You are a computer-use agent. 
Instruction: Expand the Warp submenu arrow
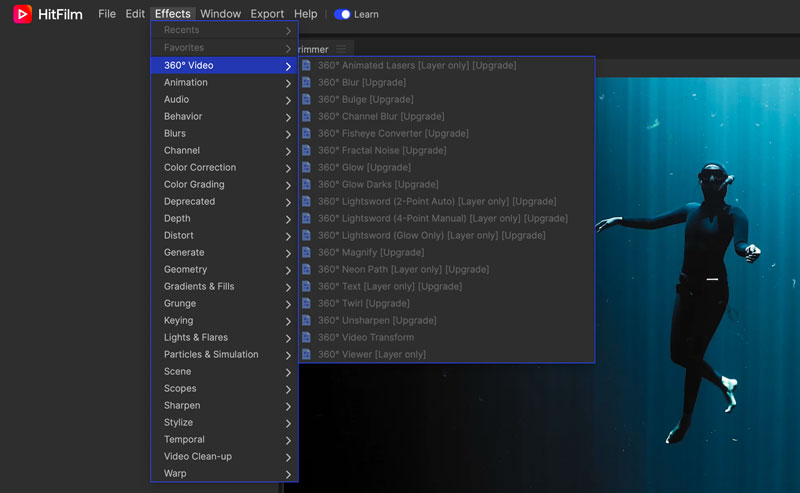coord(288,474)
